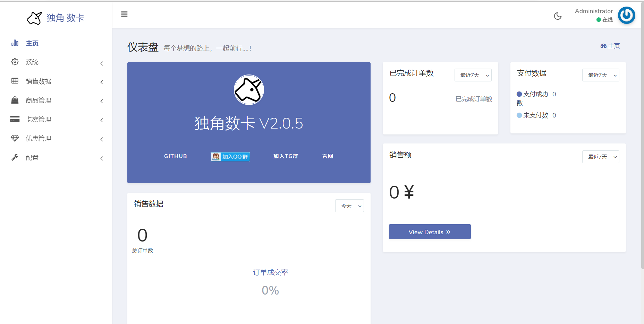Switch to the 主页 link at top right

(610, 46)
